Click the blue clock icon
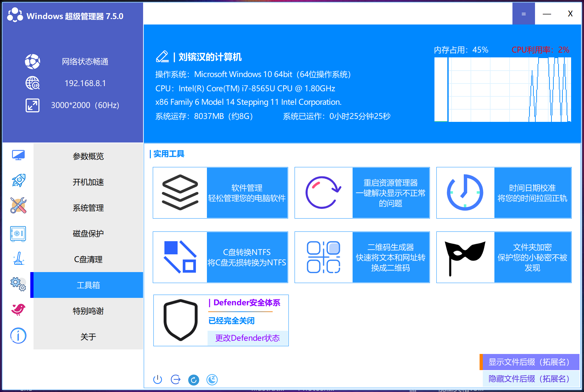 pyautogui.click(x=465, y=192)
